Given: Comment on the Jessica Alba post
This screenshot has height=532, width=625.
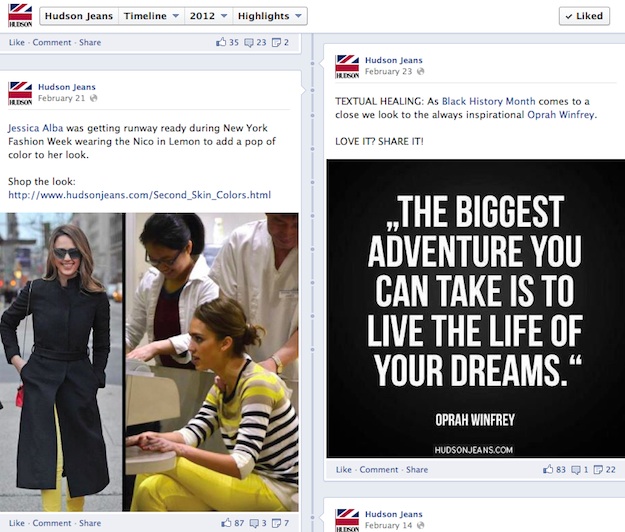Looking at the screenshot, I should 52,523.
